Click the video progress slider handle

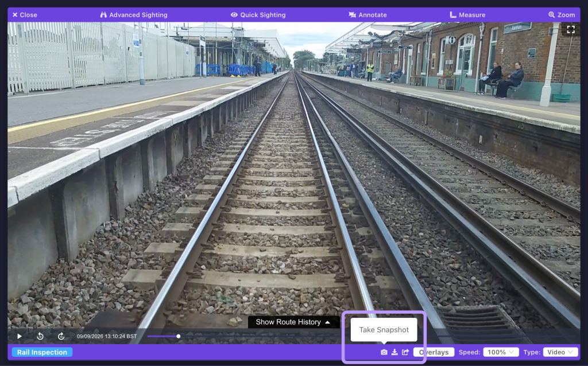point(179,336)
